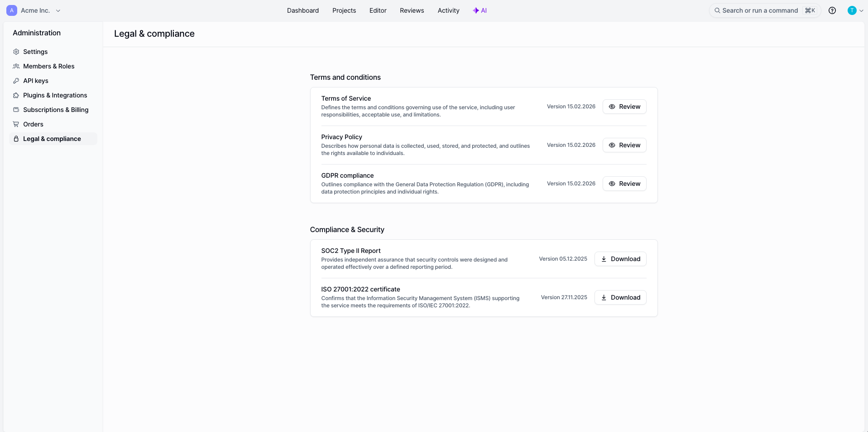868x432 pixels.
Task: Click Version 05.12.2025 text
Action: coord(563,259)
